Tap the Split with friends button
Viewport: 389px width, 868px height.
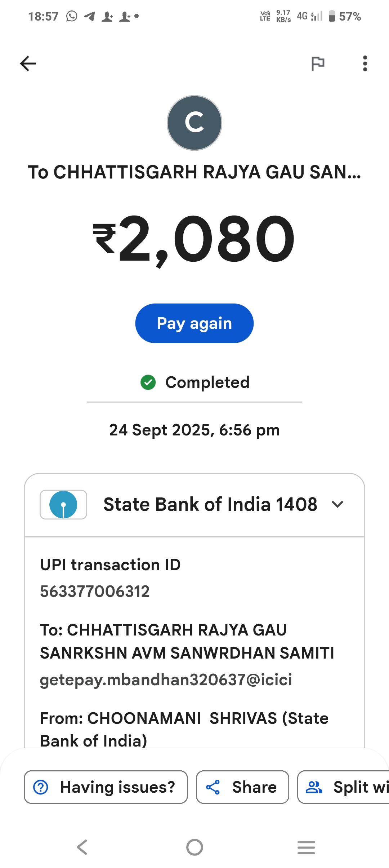tap(344, 787)
